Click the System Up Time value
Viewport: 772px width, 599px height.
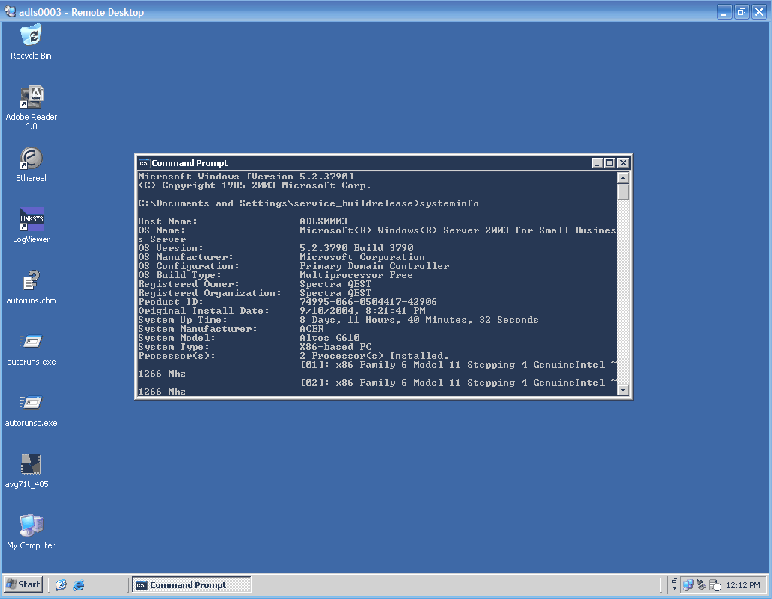[419, 319]
